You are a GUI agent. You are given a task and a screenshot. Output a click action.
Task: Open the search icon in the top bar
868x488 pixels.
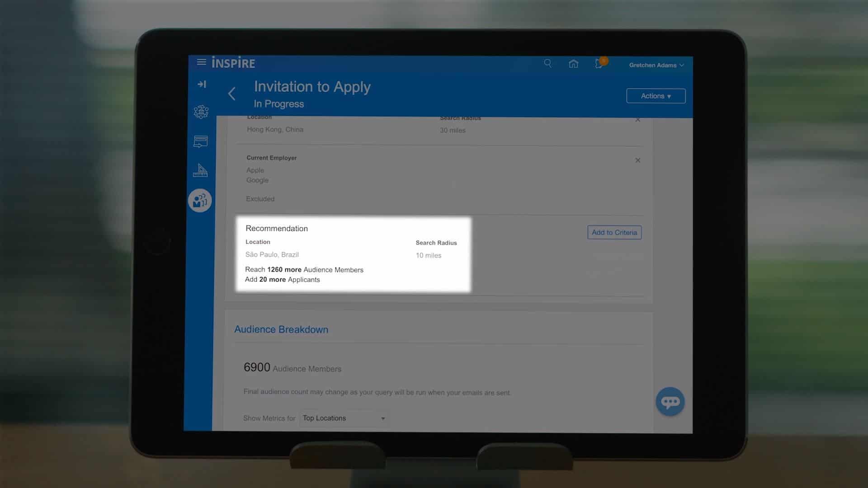(547, 64)
